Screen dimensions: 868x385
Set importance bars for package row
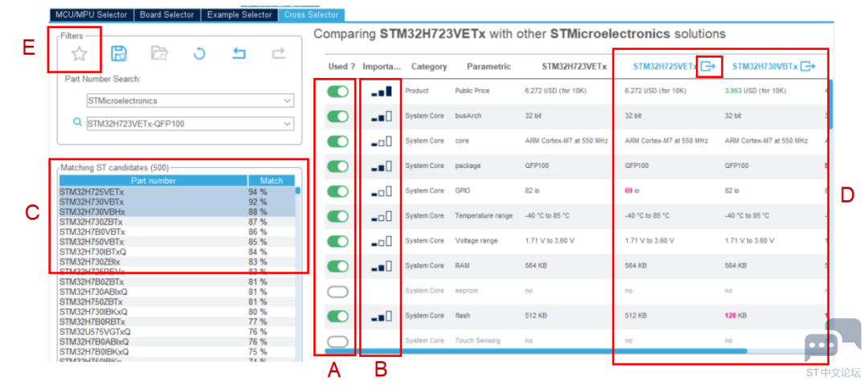coord(382,166)
